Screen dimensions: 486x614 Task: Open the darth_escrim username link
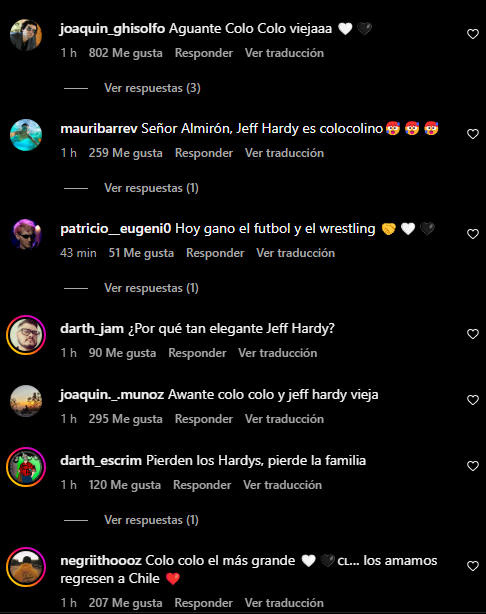point(101,460)
